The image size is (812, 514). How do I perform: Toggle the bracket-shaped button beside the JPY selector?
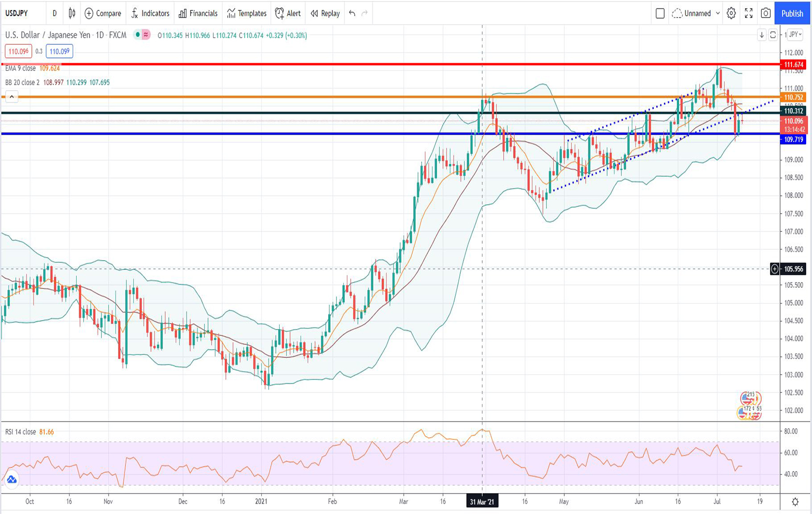[x=773, y=35]
